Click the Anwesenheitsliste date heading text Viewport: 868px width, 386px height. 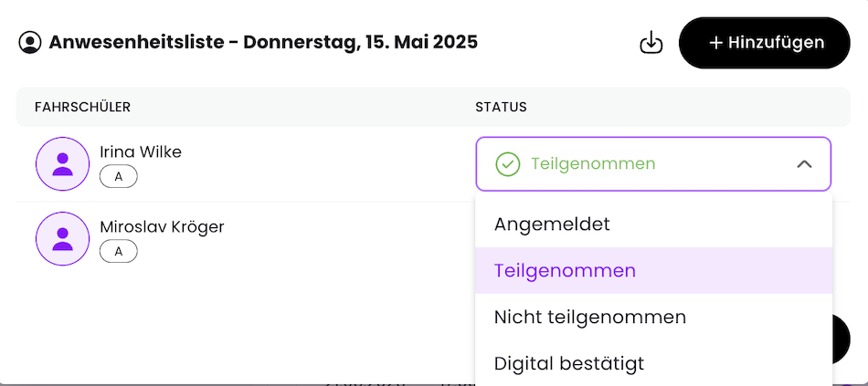click(263, 42)
